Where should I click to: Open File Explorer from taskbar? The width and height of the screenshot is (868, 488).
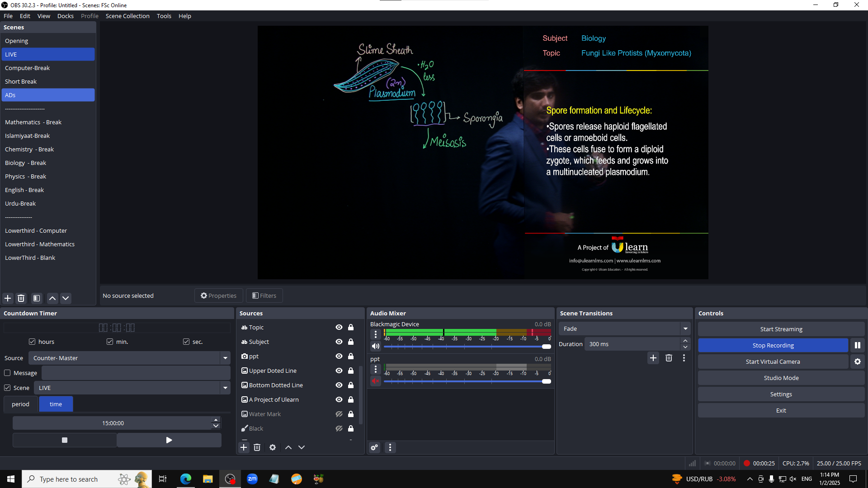point(208,479)
